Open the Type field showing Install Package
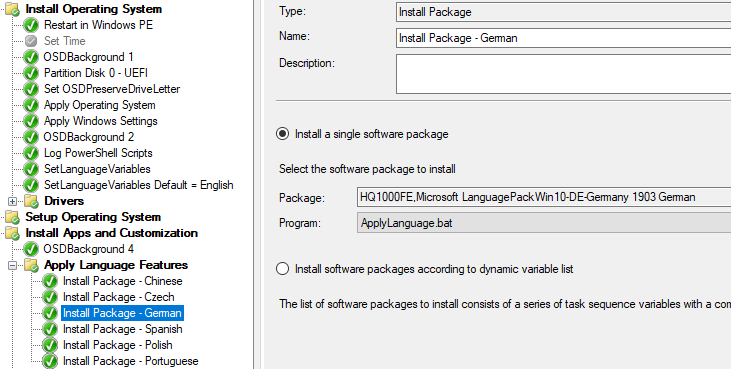 pyautogui.click(x=563, y=12)
